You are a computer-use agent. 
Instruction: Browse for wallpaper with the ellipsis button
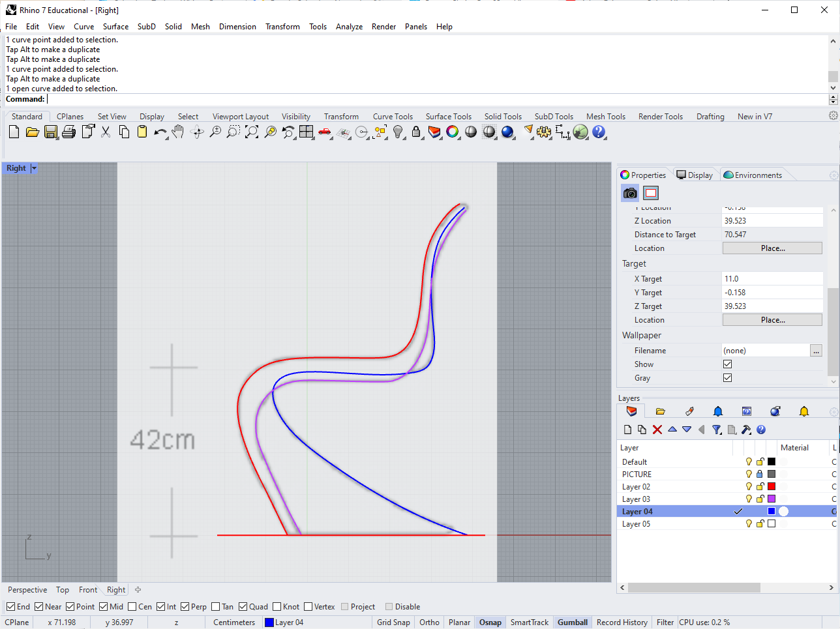coord(816,351)
